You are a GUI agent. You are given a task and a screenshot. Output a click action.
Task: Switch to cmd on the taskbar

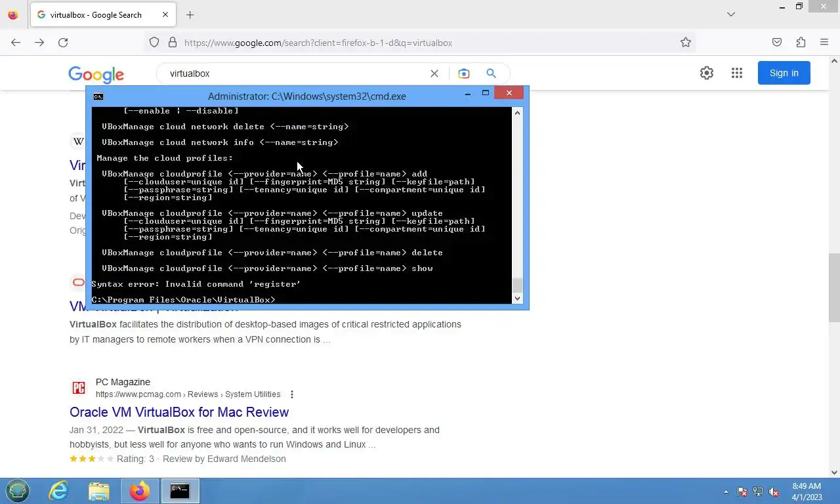179,491
